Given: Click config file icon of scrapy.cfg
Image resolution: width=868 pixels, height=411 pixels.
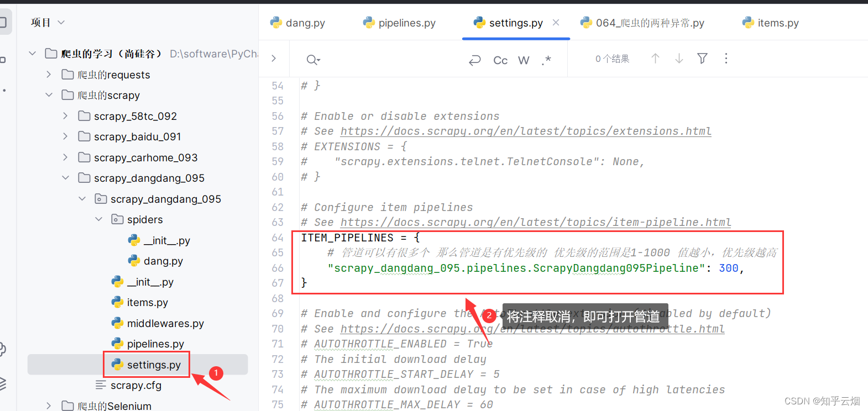Looking at the screenshot, I should [x=101, y=385].
